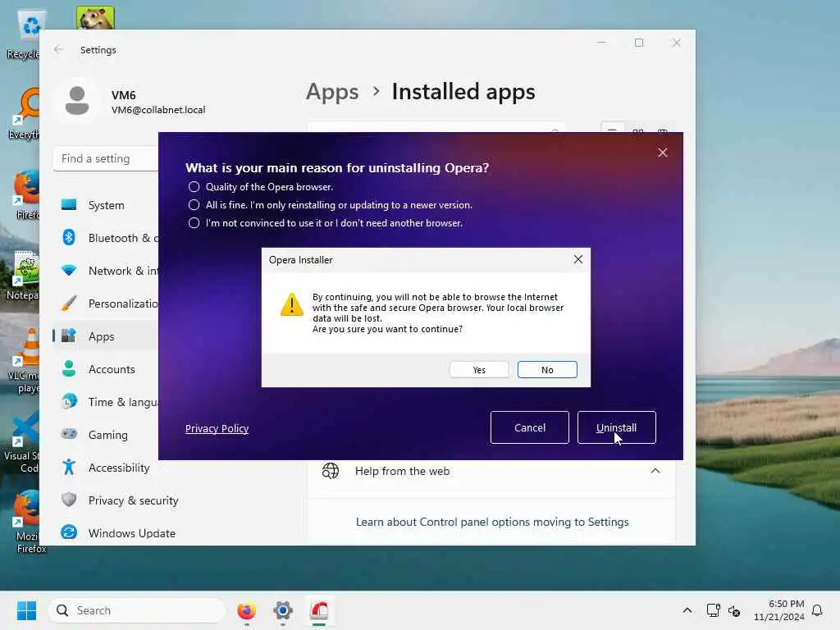The image size is (840, 630).
Task: Select 'I'm not convinced to use it' option
Action: pos(194,223)
